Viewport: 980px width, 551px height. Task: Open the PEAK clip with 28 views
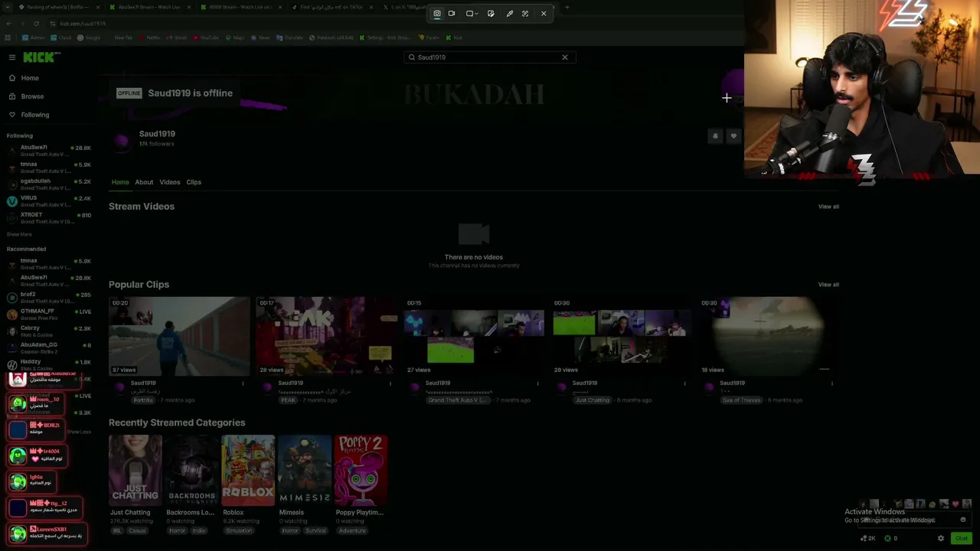click(x=326, y=337)
